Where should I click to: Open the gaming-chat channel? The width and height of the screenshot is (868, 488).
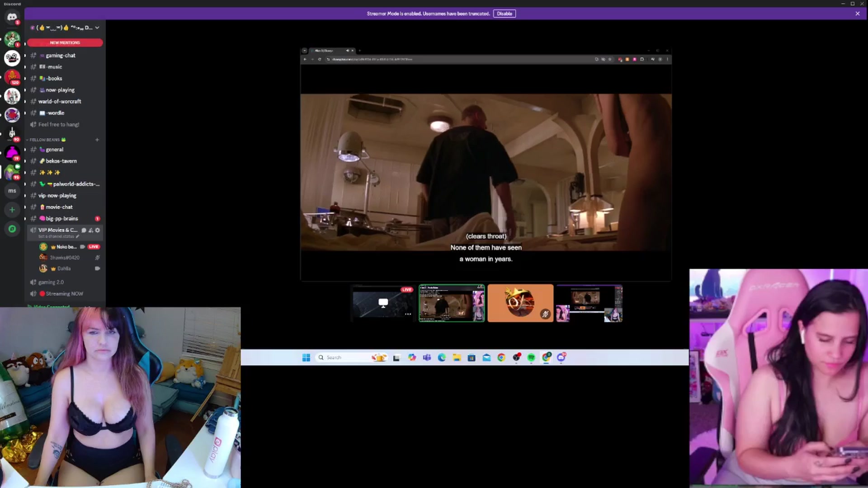pos(65,55)
